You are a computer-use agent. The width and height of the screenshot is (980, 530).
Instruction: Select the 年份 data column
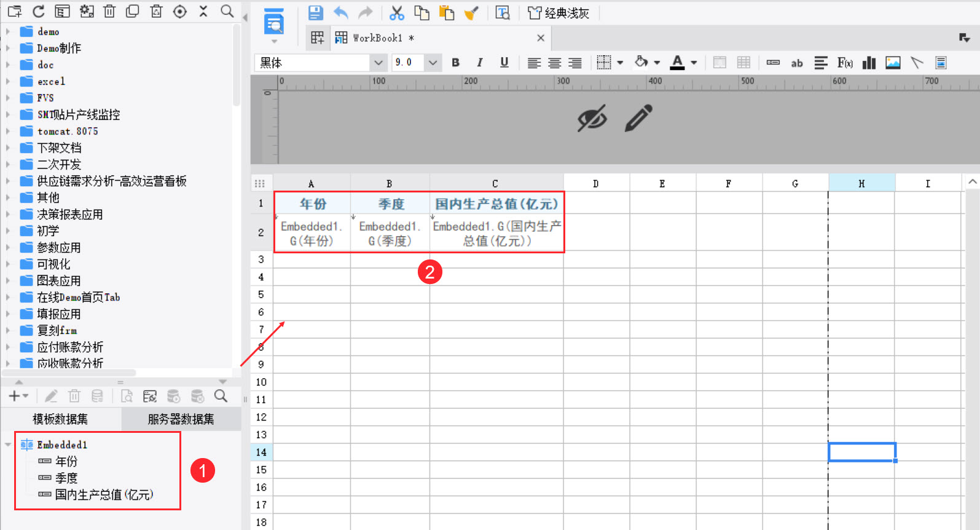click(66, 461)
